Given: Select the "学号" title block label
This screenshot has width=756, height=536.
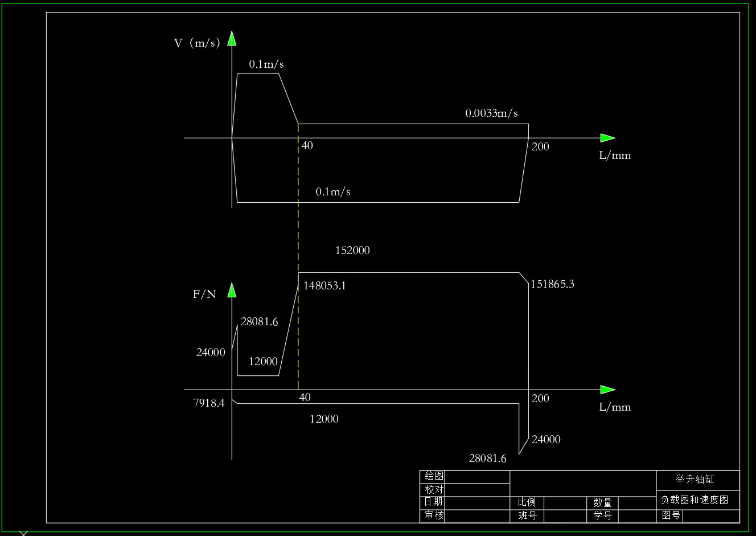Looking at the screenshot, I should (602, 515).
